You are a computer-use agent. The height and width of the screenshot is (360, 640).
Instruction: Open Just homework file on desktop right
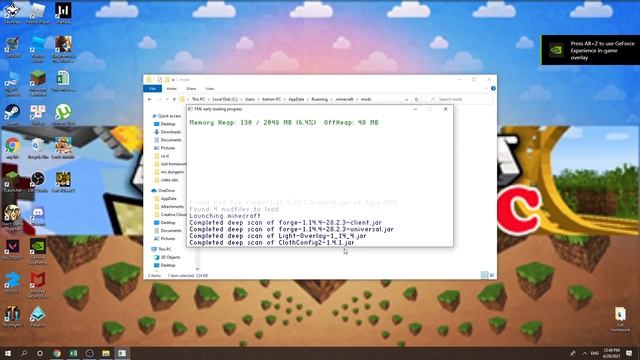pos(620,320)
